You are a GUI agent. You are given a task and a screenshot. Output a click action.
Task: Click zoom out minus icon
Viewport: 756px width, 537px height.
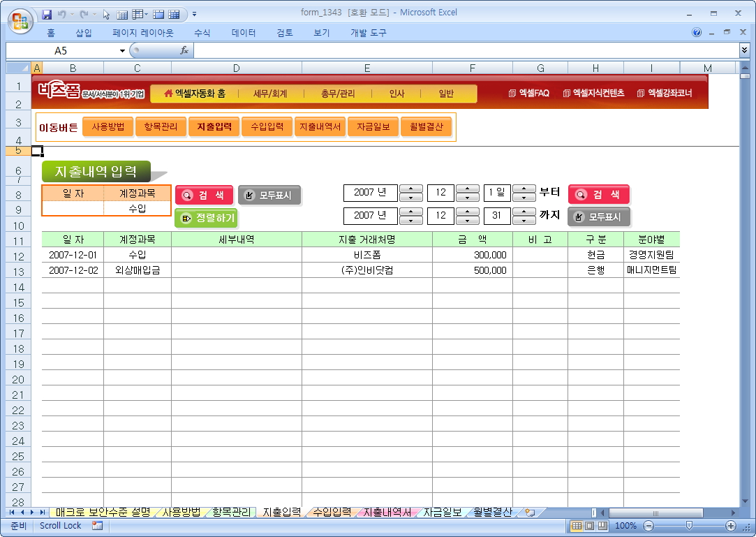coord(648,526)
